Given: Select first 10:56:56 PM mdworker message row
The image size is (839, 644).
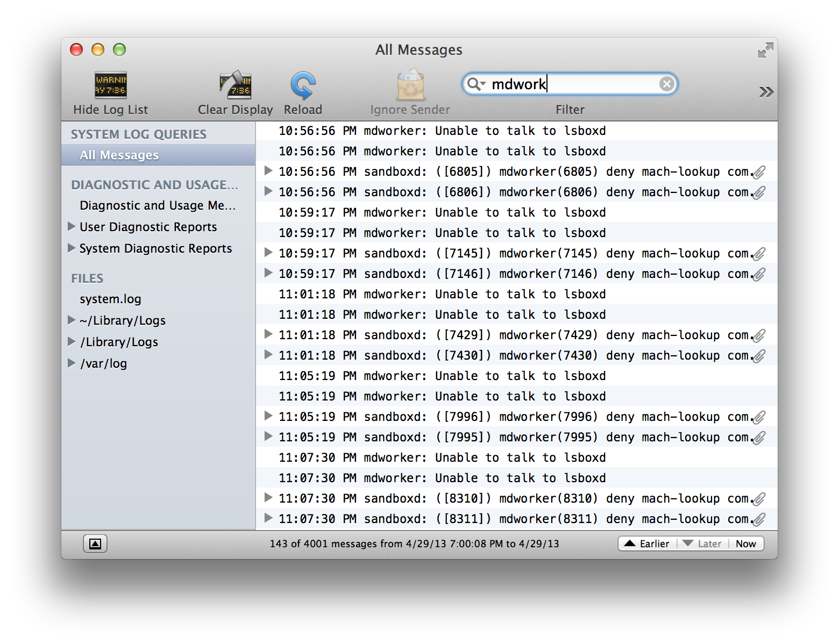Looking at the screenshot, I should tap(516, 131).
